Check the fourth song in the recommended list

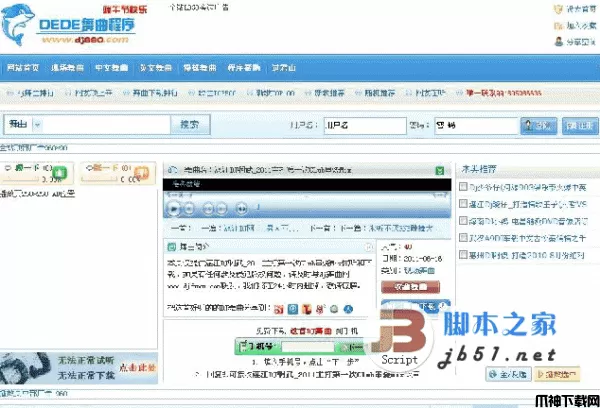coord(463,238)
